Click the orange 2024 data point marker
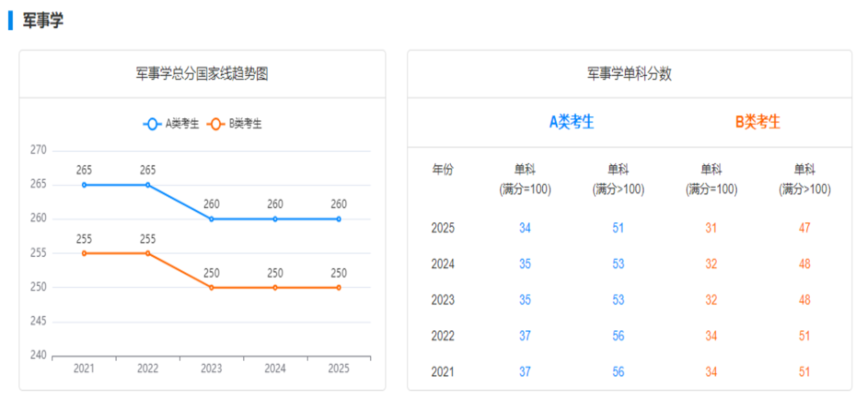868x407 pixels. [x=275, y=288]
